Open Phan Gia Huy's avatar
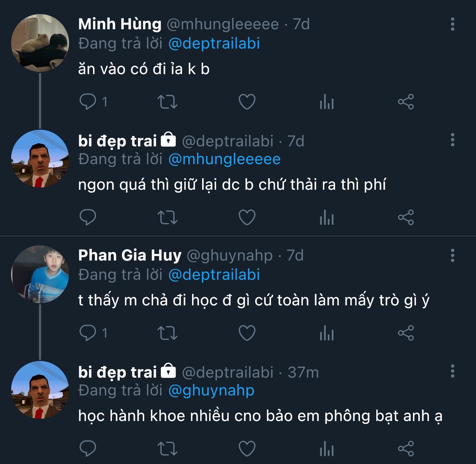This screenshot has height=464, width=476. 40,274
